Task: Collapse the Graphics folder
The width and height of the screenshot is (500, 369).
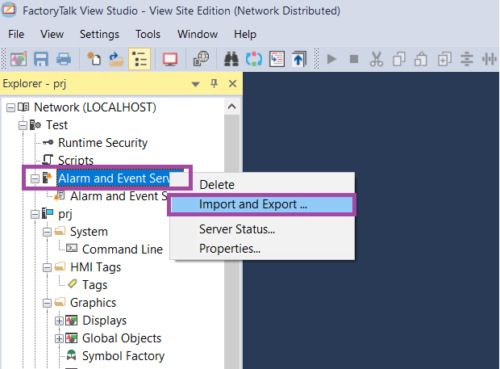Action: click(x=47, y=303)
